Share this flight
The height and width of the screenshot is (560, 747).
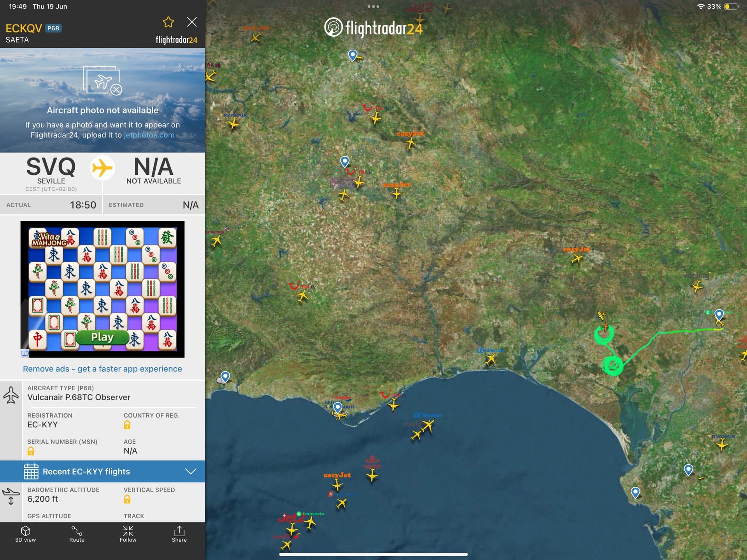tap(179, 534)
